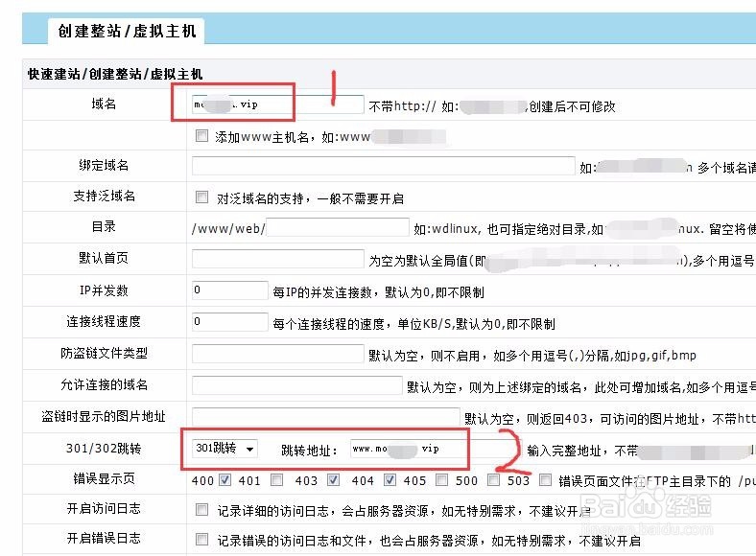Click the 默认首页 row label
Image resolution: width=756 pixels, height=556 pixels.
click(x=104, y=258)
